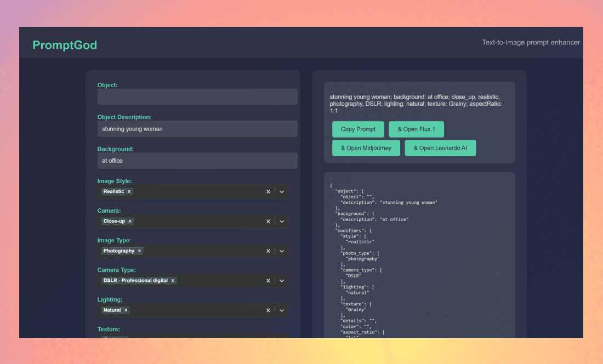Remove the DSLR tag from Camera Type
The height and width of the screenshot is (364, 603).
click(173, 281)
